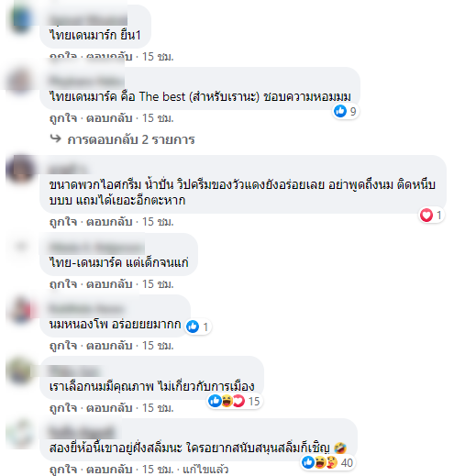Click the reply arrow icon beside การตอบกลับ 2 รายการ
Image resolution: width=454 pixels, height=476 pixels.
[56, 138]
